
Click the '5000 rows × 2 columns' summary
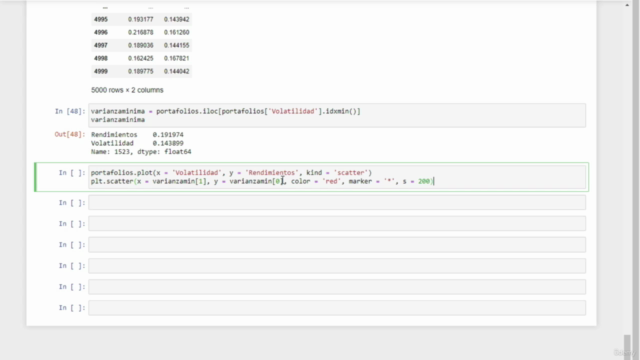tap(127, 90)
